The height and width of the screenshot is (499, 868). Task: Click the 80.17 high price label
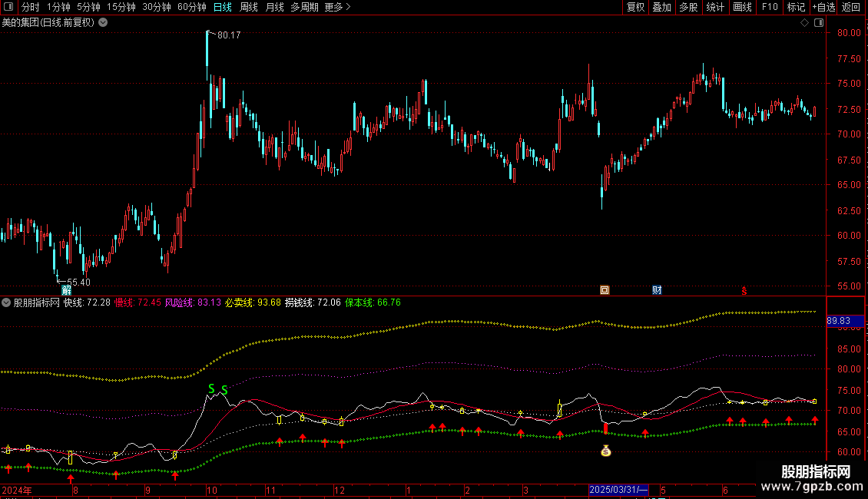tap(229, 35)
